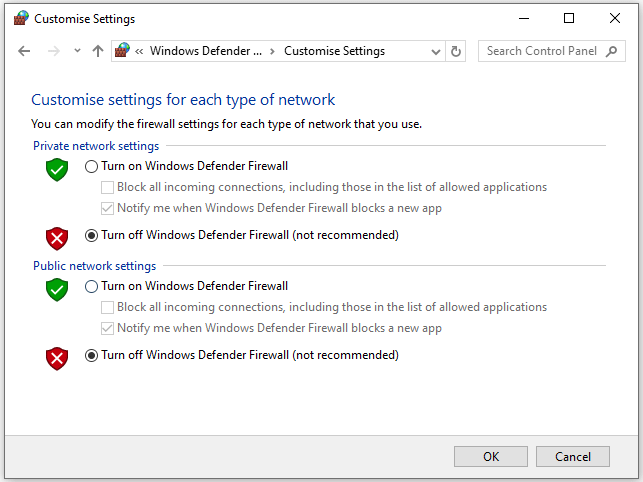Click green shield under Private network settings

(57, 169)
